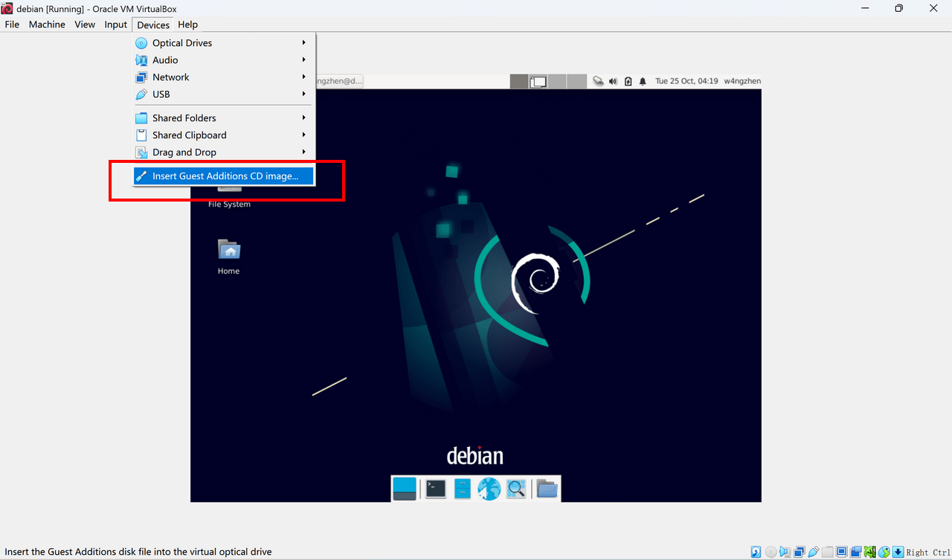Click the recording status bar icon
Screen dimensions: 952x560
pyautogui.click(x=856, y=552)
